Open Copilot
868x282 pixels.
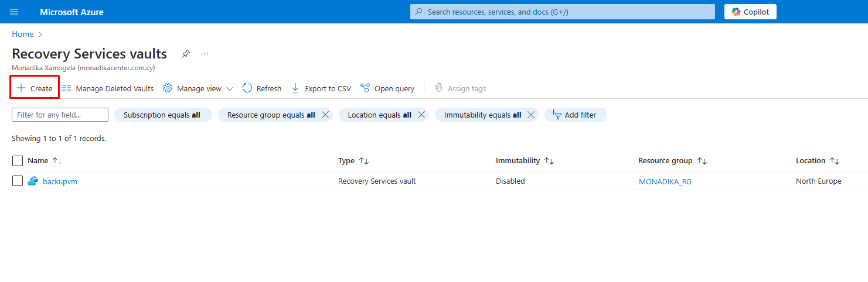(750, 12)
